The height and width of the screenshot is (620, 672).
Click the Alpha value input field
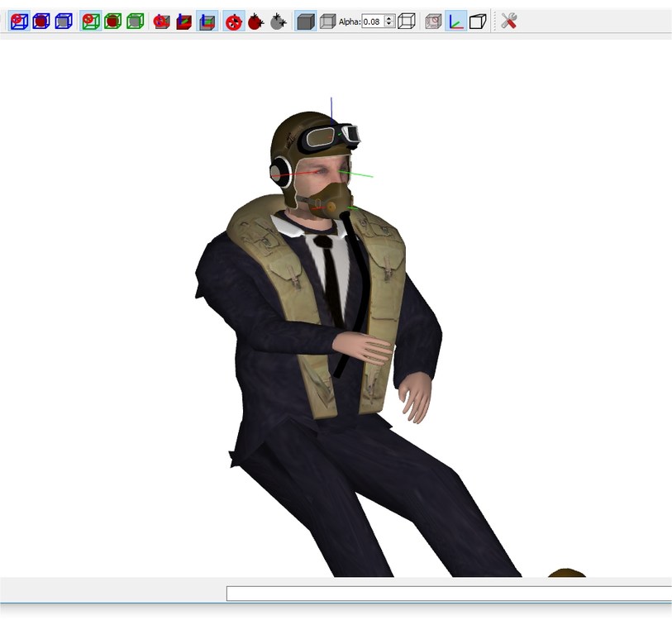tap(373, 21)
